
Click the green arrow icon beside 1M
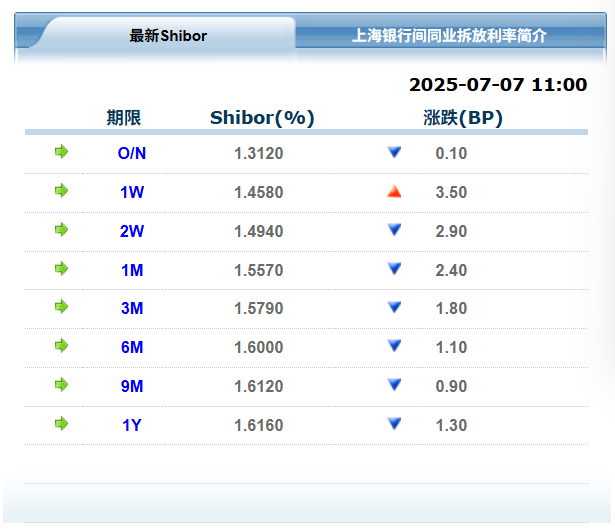[62, 269]
